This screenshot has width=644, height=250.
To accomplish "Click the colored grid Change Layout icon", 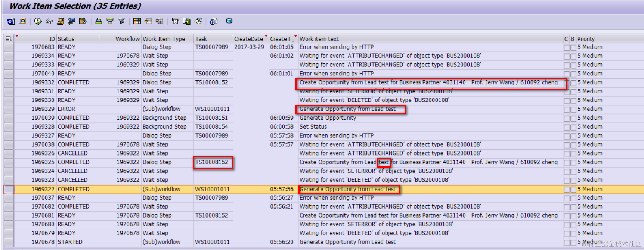I will pos(137,21).
